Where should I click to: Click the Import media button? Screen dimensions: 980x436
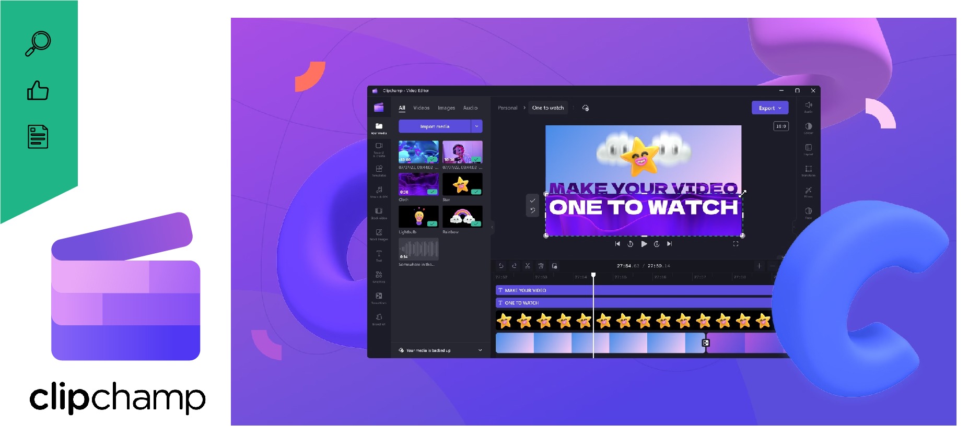point(435,126)
